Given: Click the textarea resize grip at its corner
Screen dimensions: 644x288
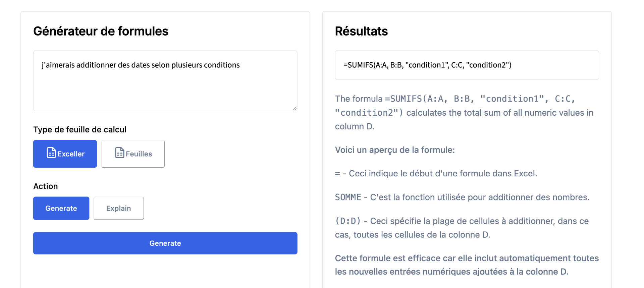Looking at the screenshot, I should coord(294,109).
